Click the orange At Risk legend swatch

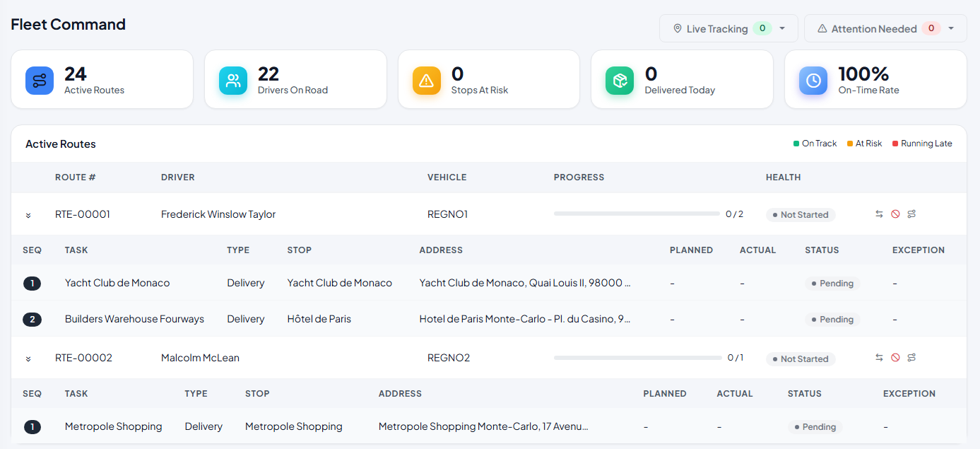coord(850,144)
